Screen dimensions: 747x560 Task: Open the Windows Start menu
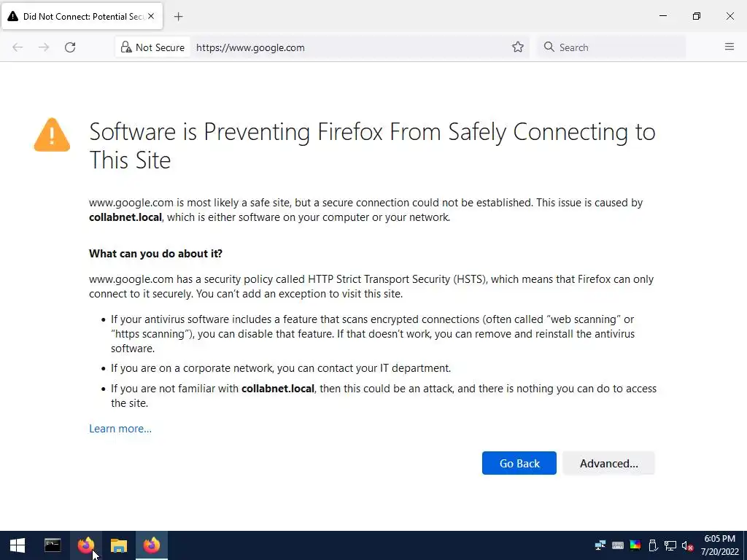point(18,545)
